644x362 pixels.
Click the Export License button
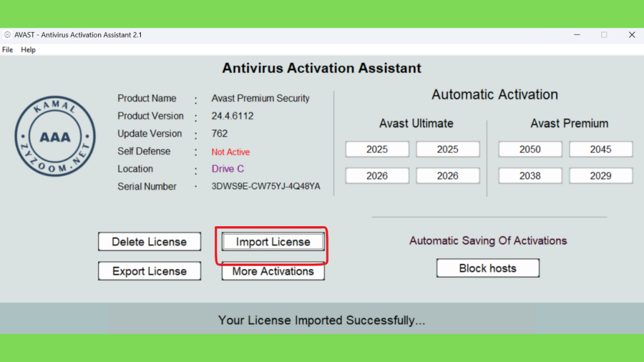150,271
